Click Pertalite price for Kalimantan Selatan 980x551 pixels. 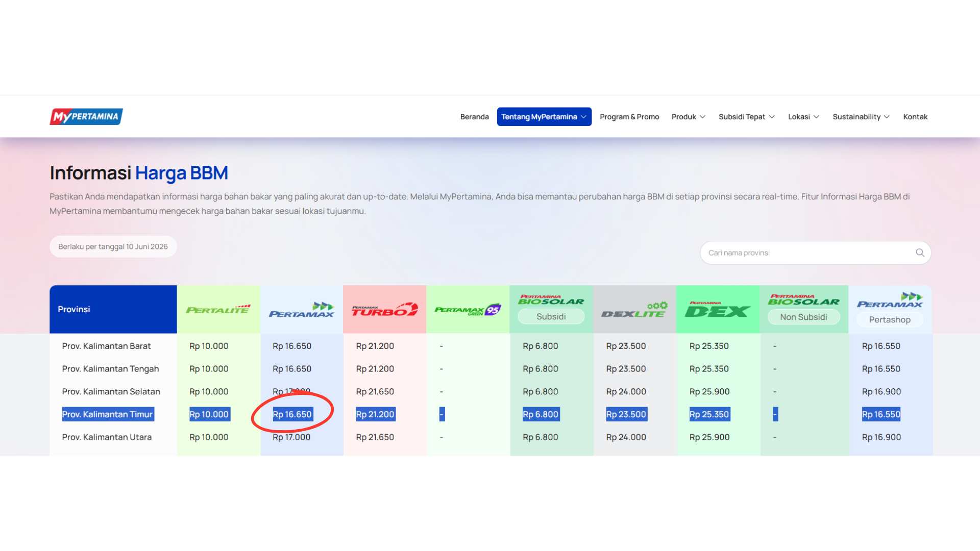(209, 392)
